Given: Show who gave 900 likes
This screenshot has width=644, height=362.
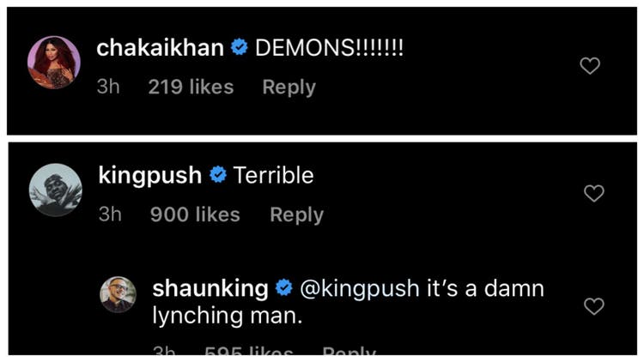Looking at the screenshot, I should [x=195, y=214].
